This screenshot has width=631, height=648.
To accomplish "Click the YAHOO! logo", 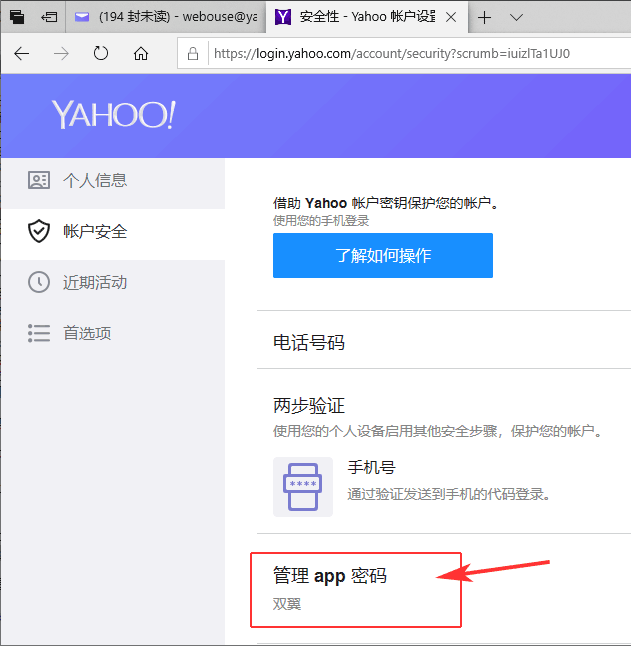I will [114, 114].
